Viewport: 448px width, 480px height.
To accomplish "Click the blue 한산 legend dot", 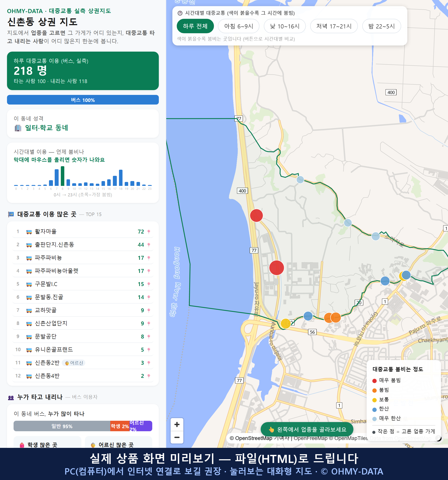I will click(374, 410).
